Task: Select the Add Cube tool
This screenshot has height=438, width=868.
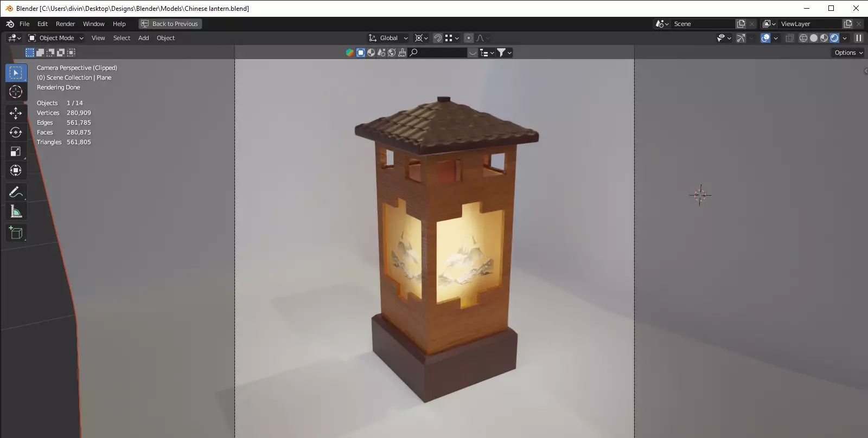Action: 16,233
